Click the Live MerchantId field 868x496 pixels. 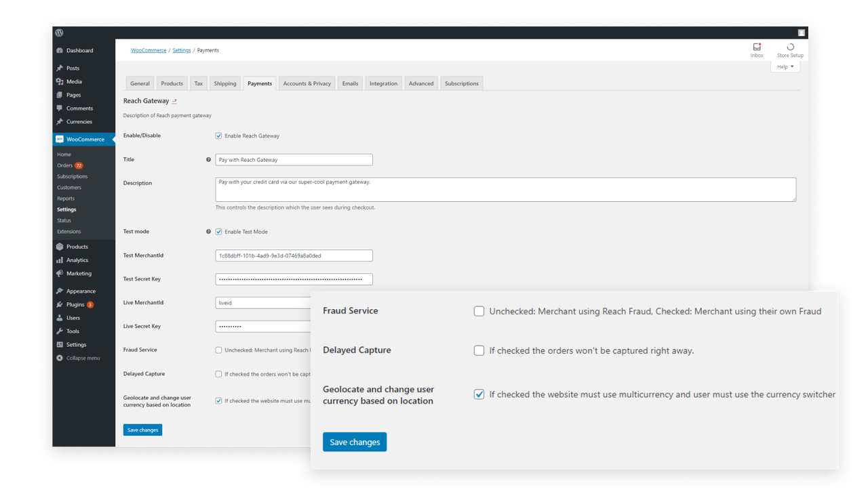pyautogui.click(x=263, y=303)
